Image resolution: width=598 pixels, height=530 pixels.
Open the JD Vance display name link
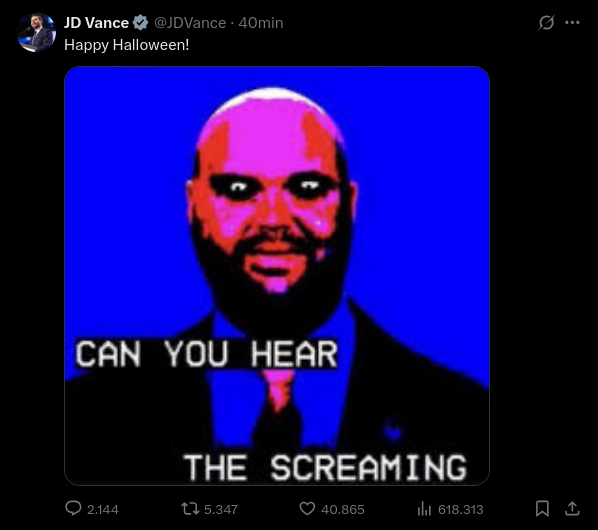[96, 23]
